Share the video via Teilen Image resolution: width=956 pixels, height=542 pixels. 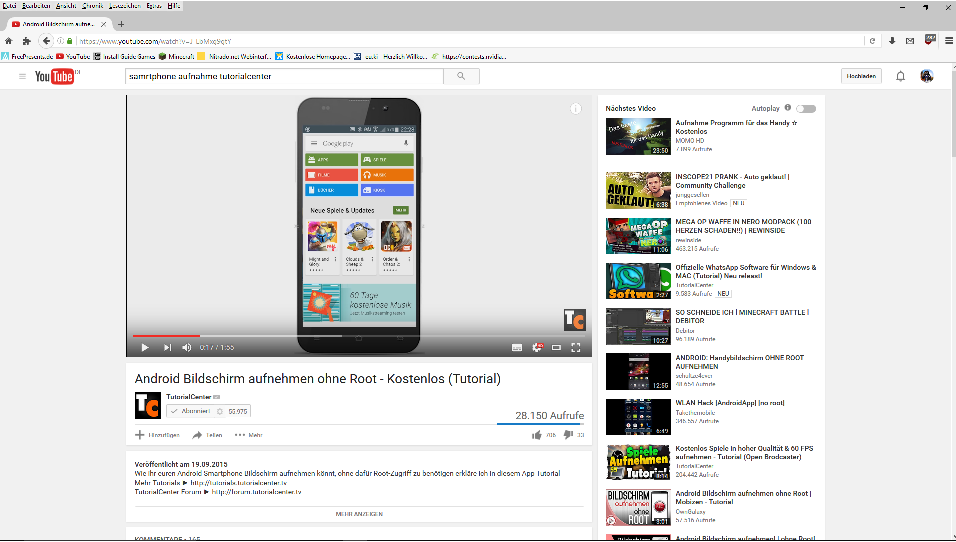207,435
